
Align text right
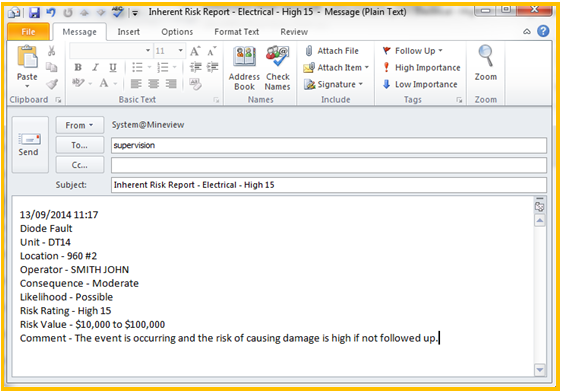click(x=171, y=84)
